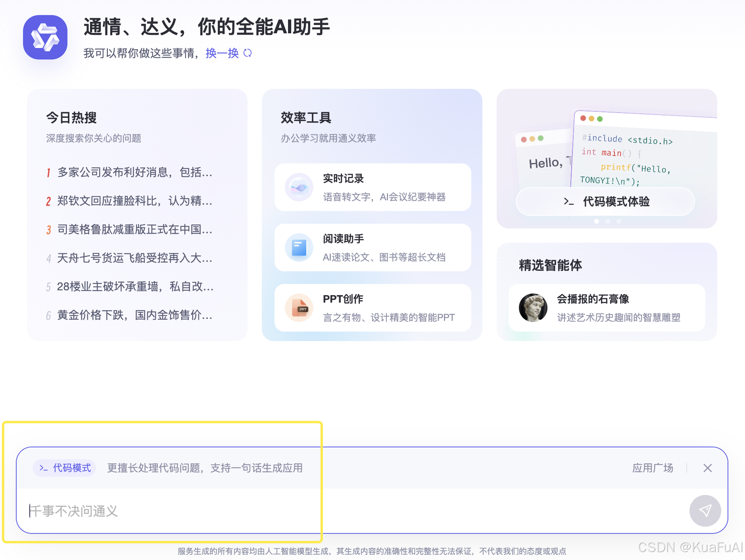The height and width of the screenshot is (560, 745).
Task: Click the 千事不决问通义 input field
Action: tap(353, 511)
